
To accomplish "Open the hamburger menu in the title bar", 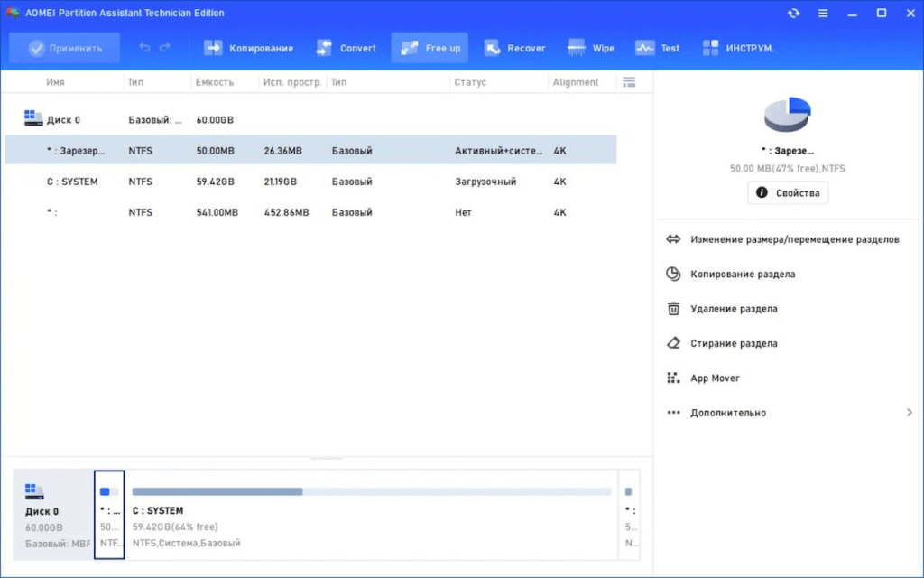I will 823,13.
